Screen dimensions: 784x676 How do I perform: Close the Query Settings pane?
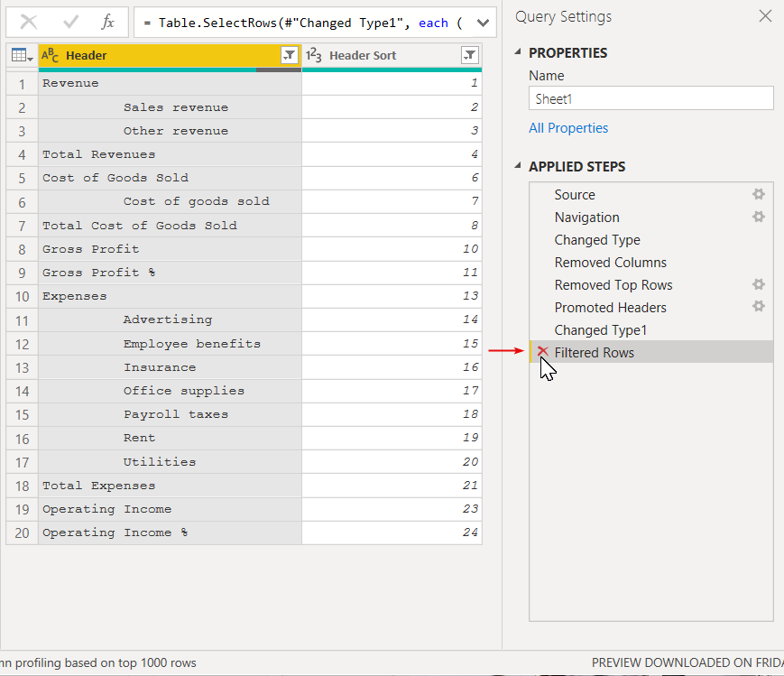tap(765, 16)
